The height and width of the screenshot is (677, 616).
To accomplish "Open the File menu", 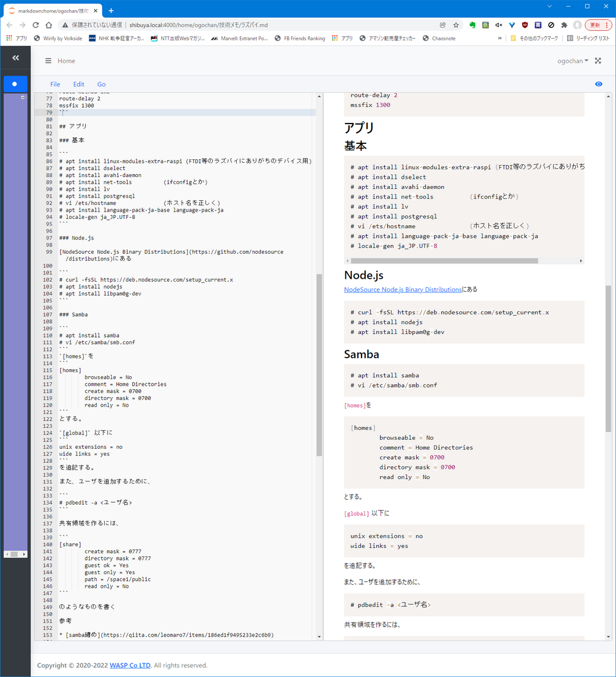I will click(x=55, y=84).
